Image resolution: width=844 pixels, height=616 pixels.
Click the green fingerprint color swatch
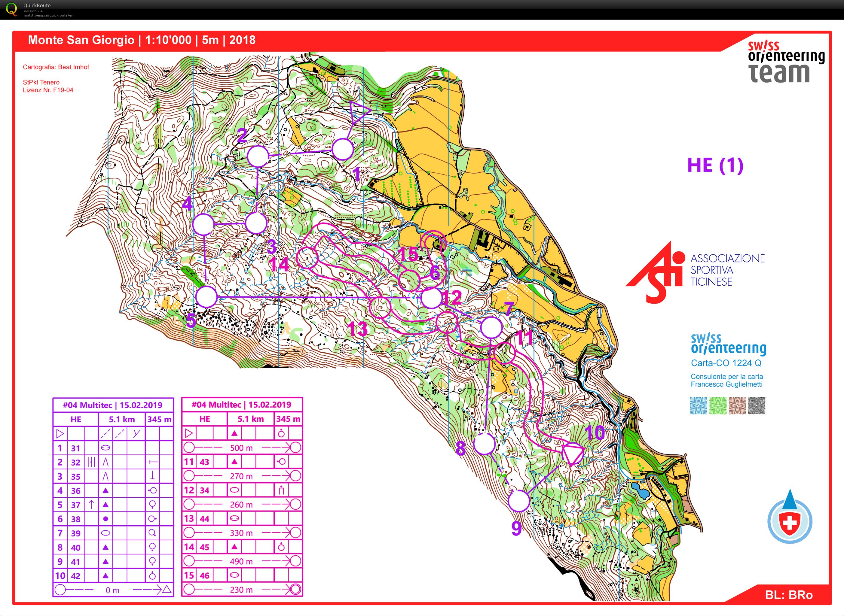[718, 406]
